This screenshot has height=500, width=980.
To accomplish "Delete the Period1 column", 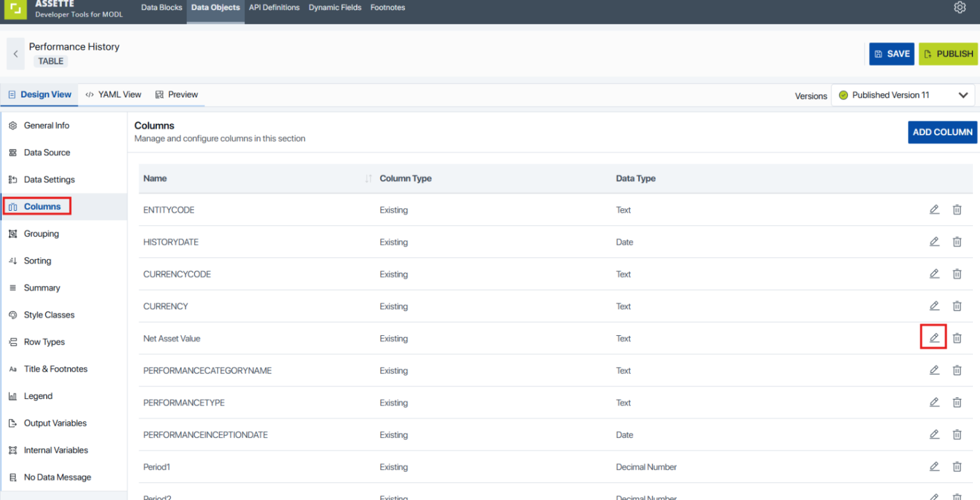I will click(x=957, y=467).
